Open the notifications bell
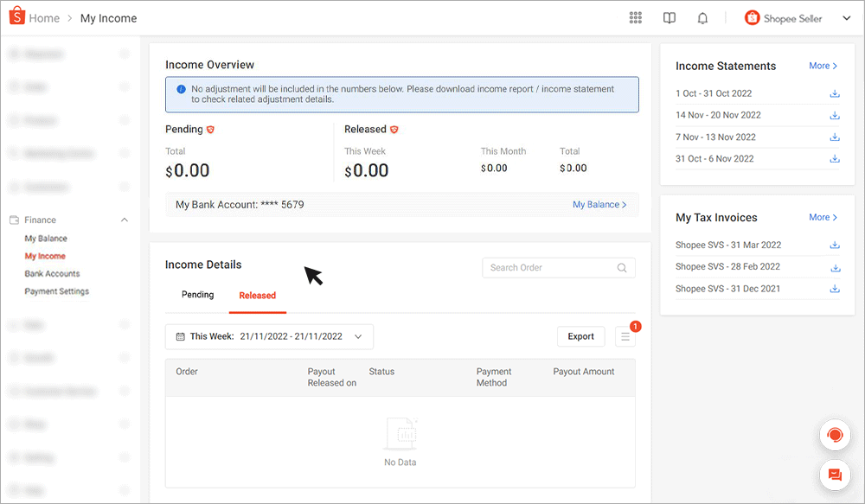The height and width of the screenshot is (504, 865). point(702,17)
